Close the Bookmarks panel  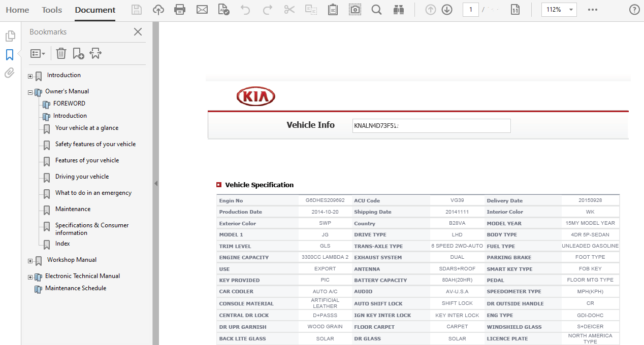point(138,32)
